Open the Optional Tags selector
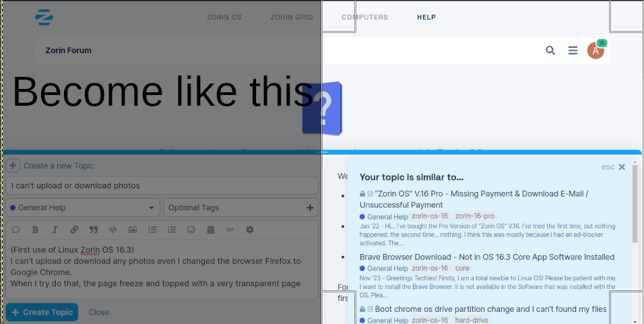 [241, 207]
